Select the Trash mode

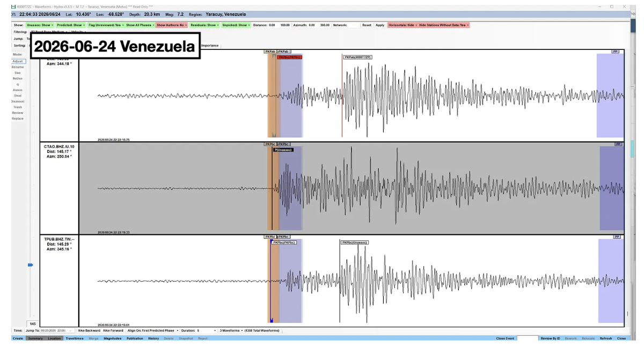[18, 107]
